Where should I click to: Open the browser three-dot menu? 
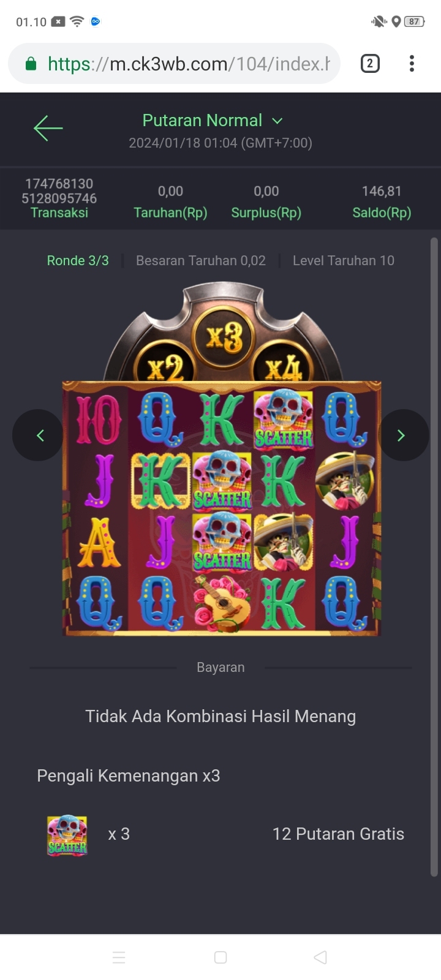tap(412, 64)
